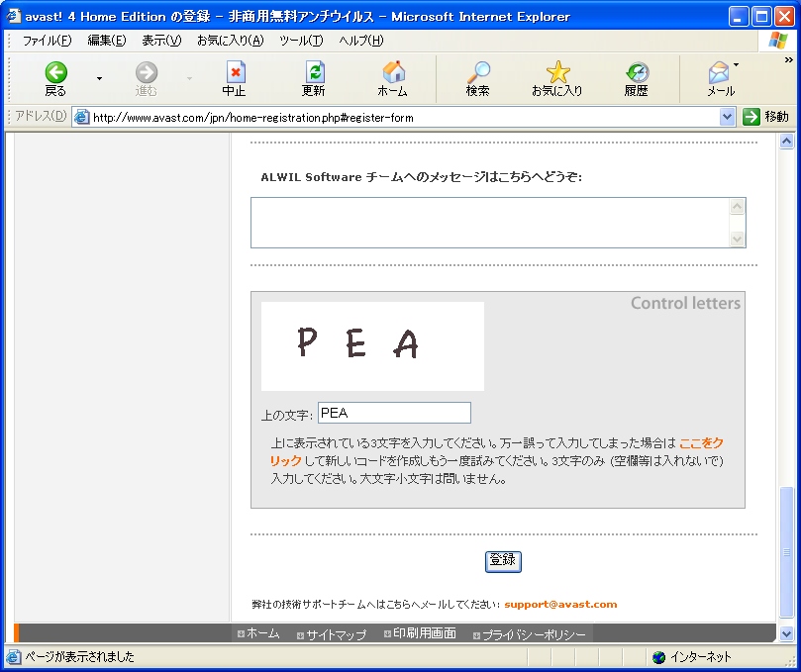Open the Mail button dropdown arrow
801x672 pixels.
coord(736,65)
